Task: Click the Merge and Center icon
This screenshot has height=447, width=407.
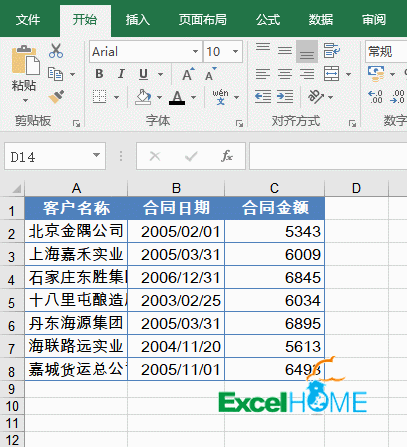Action: (x=332, y=74)
